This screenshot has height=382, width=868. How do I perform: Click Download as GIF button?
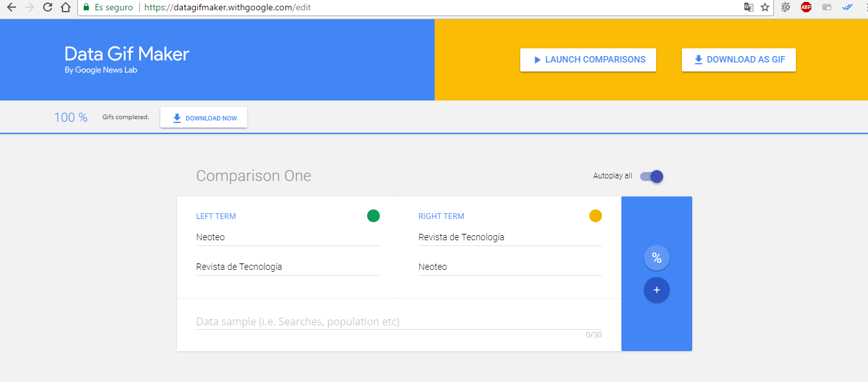[x=739, y=60]
